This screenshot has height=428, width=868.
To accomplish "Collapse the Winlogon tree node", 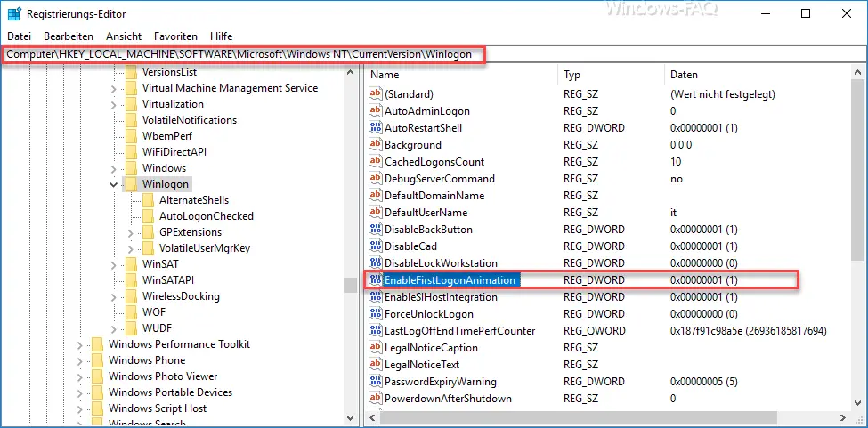I will click(113, 184).
